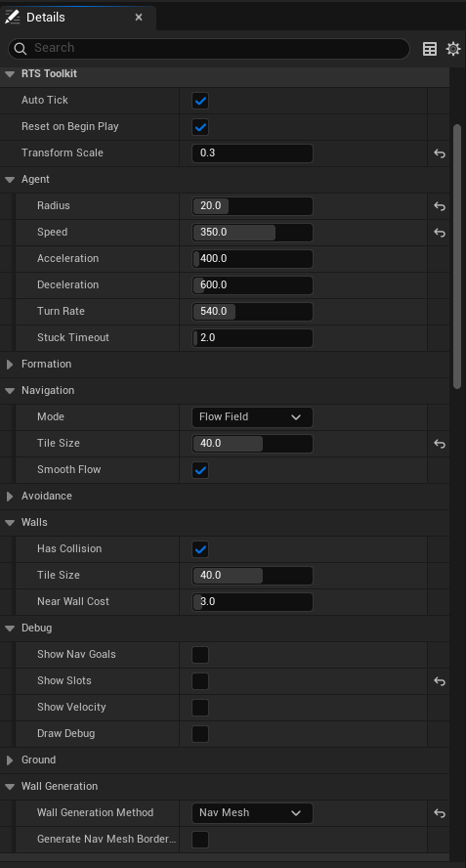
Task: Toggle Reset on Begin Play checkbox
Action: (200, 127)
